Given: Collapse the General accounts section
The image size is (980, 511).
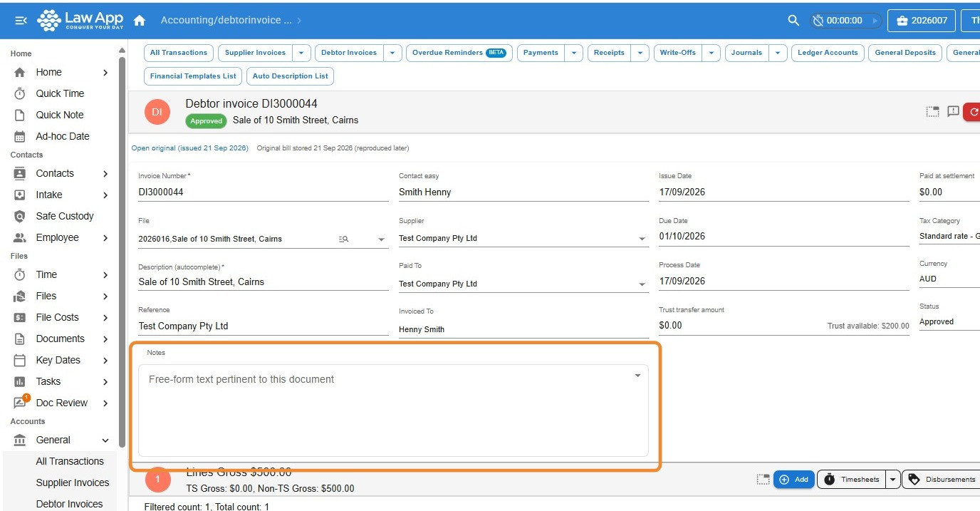Looking at the screenshot, I should 105,440.
